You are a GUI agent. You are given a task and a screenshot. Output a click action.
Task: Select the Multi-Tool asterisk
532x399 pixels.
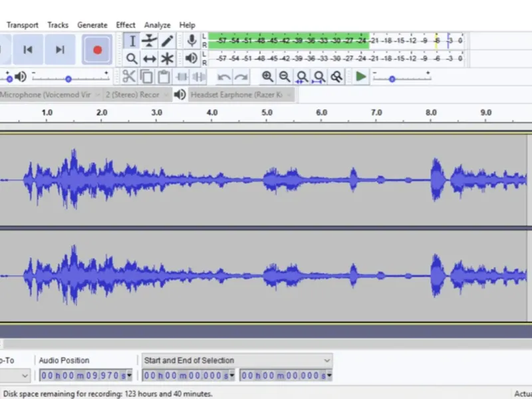tap(167, 59)
